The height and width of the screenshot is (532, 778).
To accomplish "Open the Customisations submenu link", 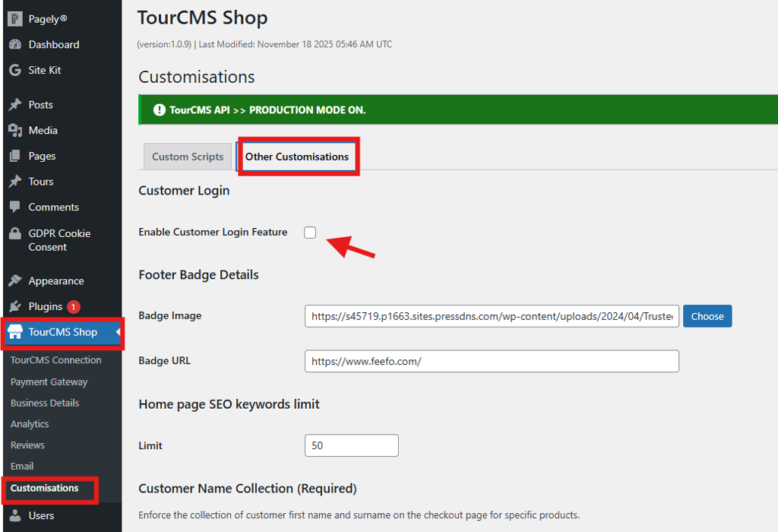I will pyautogui.click(x=45, y=488).
